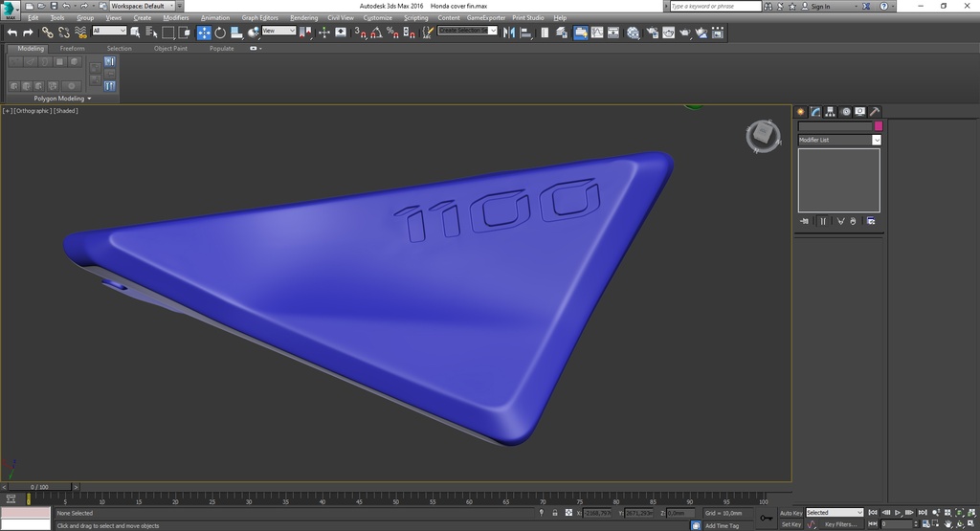Click the Undo arrow in the main toolbar
The height and width of the screenshot is (531, 980).
(x=11, y=33)
